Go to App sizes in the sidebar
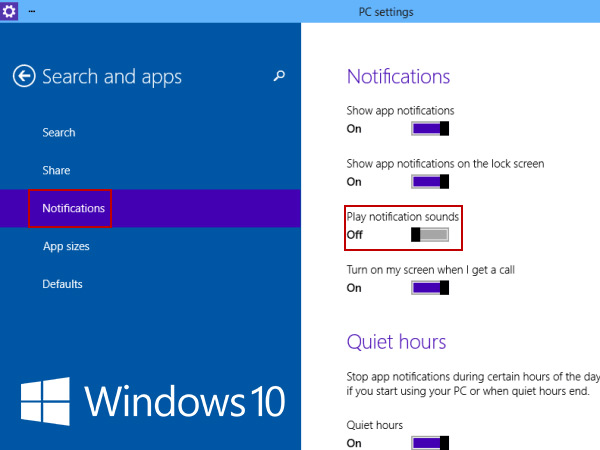The height and width of the screenshot is (450, 600). pos(64,246)
